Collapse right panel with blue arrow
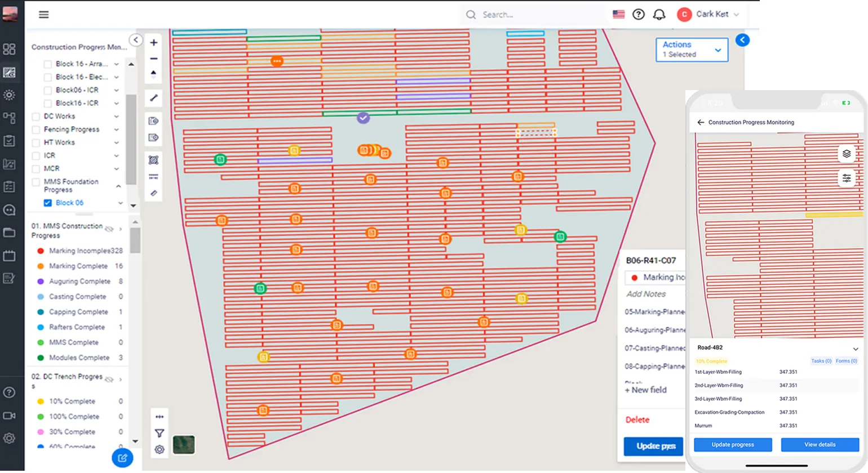Image resolution: width=868 pixels, height=473 pixels. [743, 40]
